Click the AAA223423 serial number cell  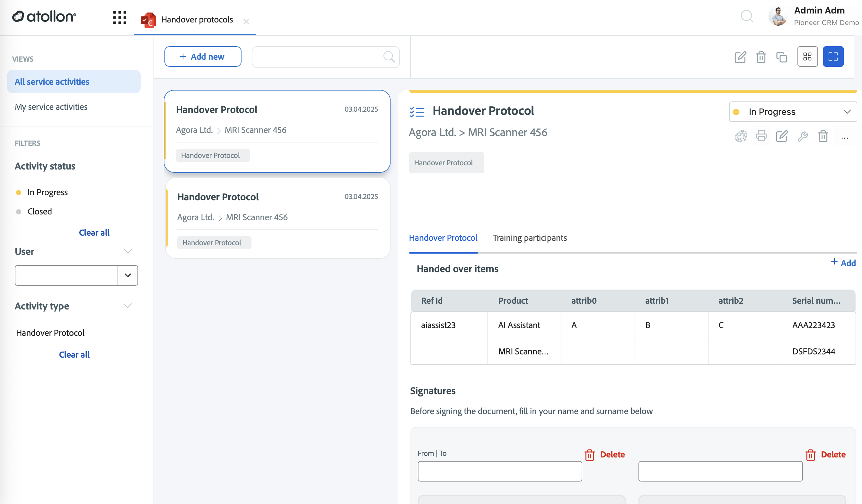click(819, 325)
